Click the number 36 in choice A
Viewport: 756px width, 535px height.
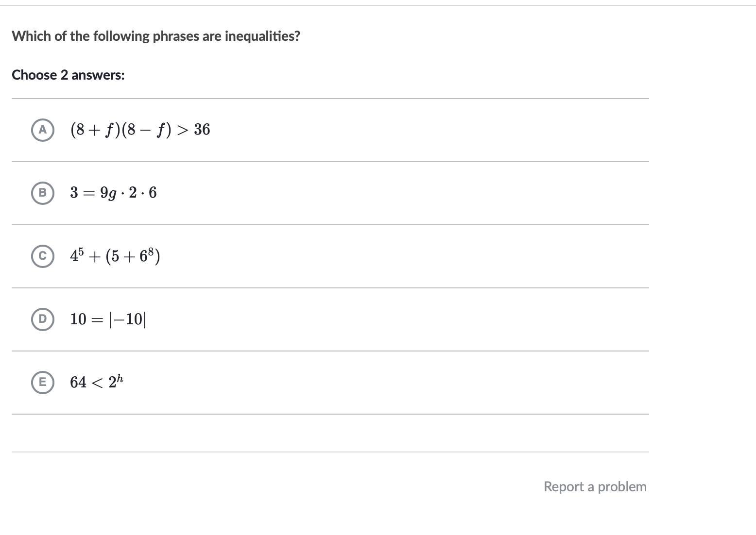click(x=202, y=130)
